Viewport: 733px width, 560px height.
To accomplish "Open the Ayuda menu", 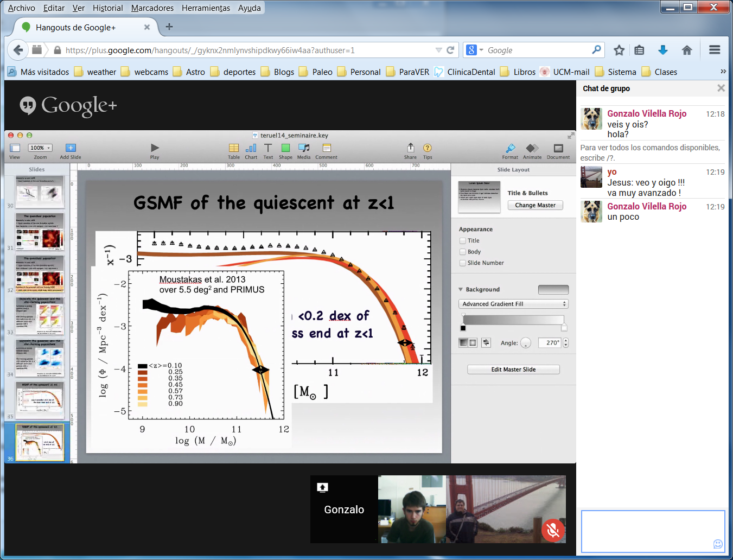I will (x=250, y=8).
